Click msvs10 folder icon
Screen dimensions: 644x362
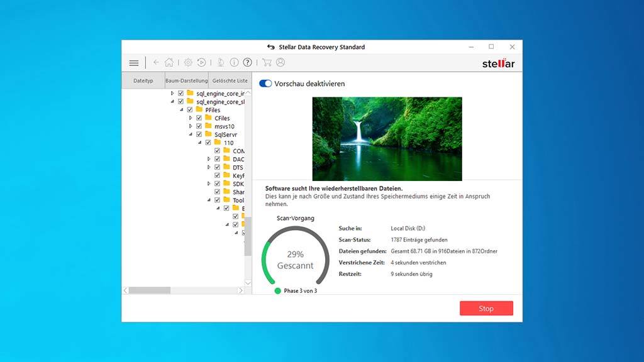(x=208, y=126)
